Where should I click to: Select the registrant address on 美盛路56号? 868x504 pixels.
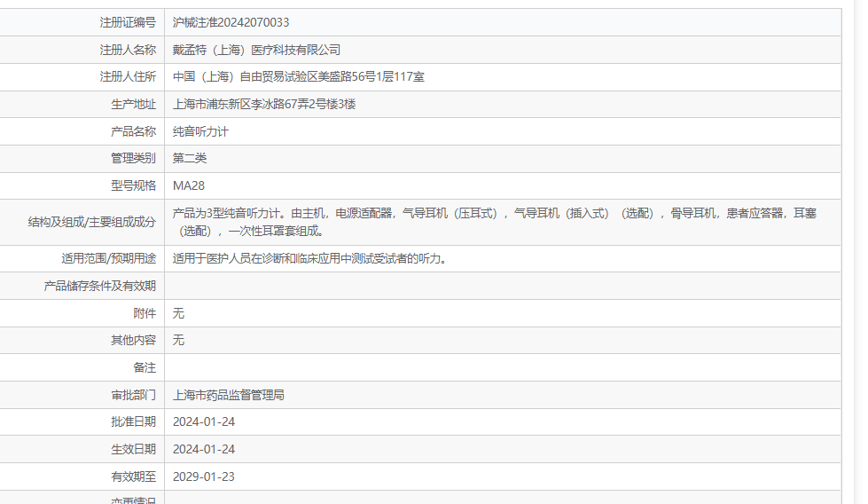click(x=298, y=77)
